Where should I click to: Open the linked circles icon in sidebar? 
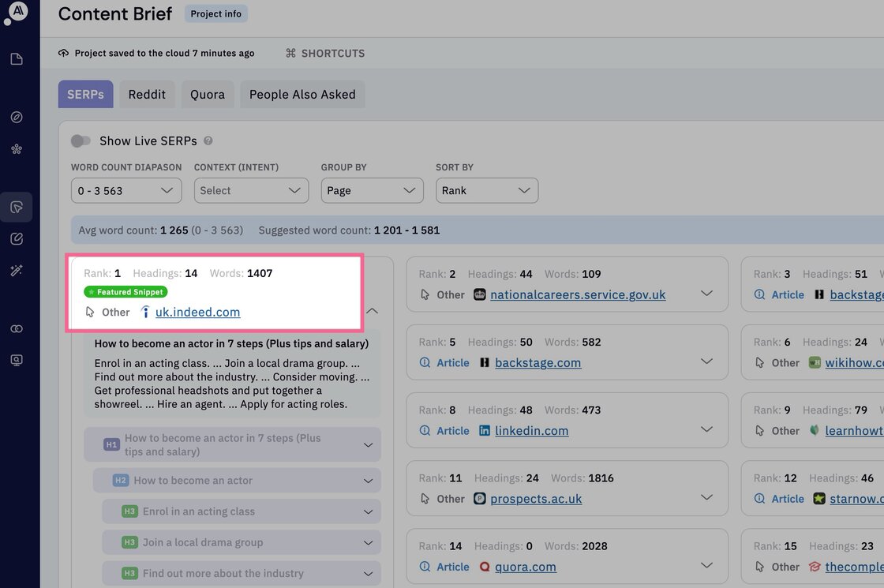point(17,328)
